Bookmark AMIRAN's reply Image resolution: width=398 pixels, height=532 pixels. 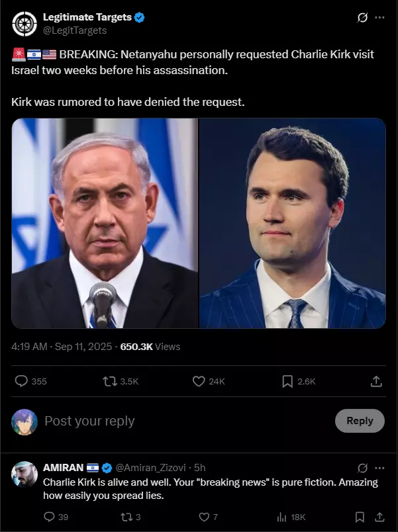coord(360,517)
